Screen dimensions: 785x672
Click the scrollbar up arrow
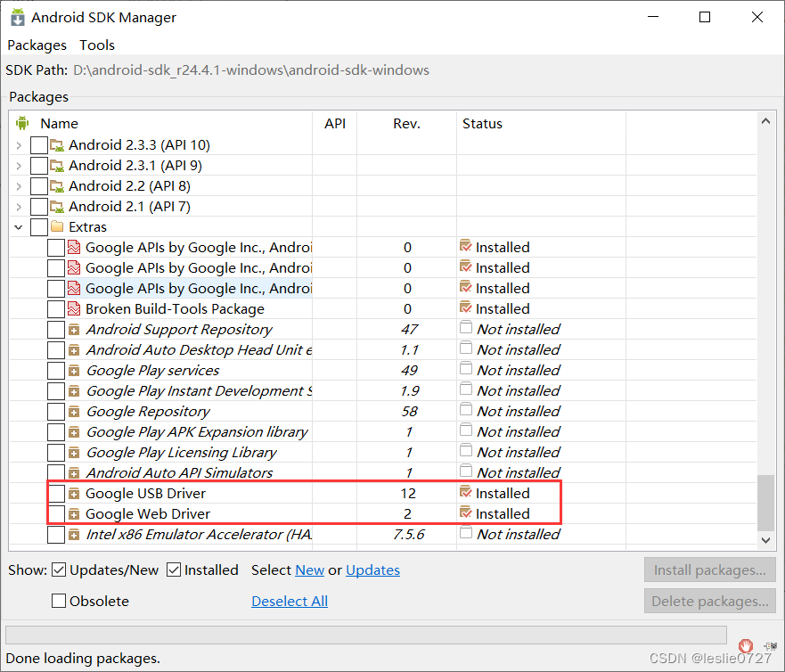[x=765, y=121]
